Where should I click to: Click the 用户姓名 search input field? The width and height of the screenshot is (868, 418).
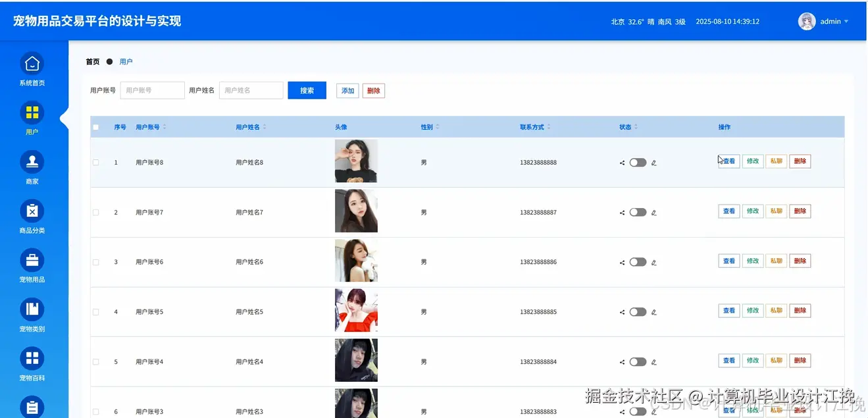tap(251, 90)
